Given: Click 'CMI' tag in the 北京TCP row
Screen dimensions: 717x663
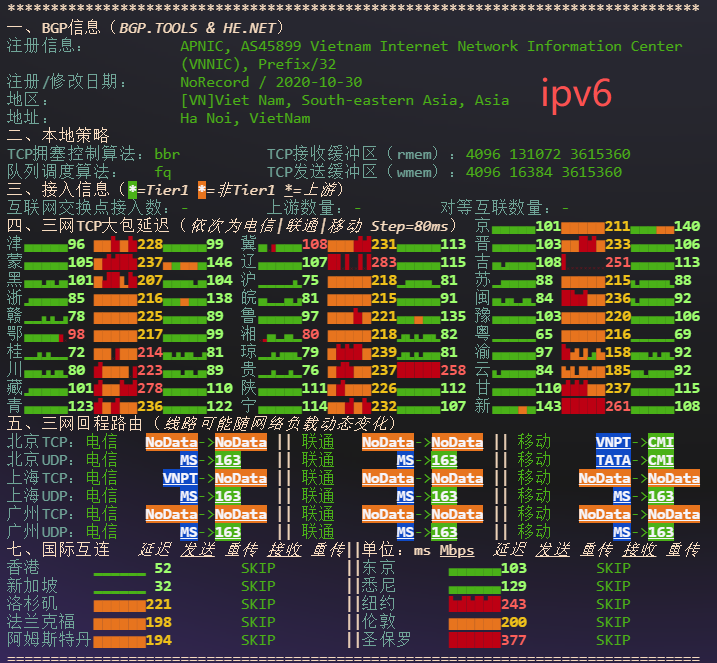Looking at the screenshot, I should click(661, 442).
